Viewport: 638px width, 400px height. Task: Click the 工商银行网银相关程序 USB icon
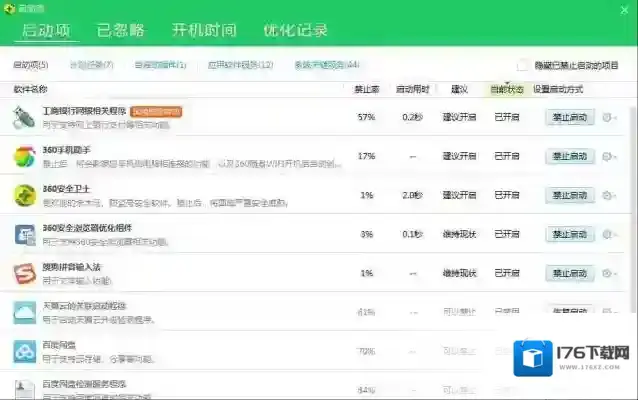[24, 117]
